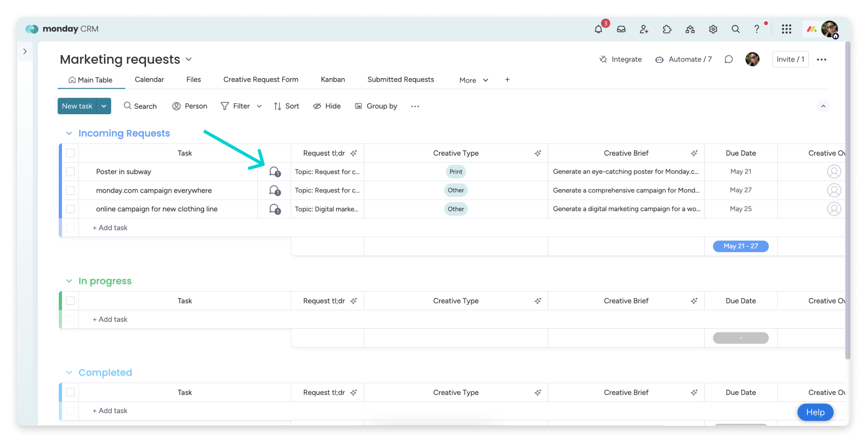Open the Marketing requests board title dropdown
Screen dimensions: 868x443
pos(189,59)
